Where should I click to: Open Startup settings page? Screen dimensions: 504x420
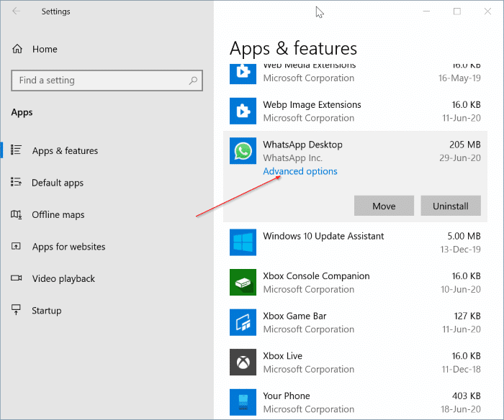coord(47,311)
